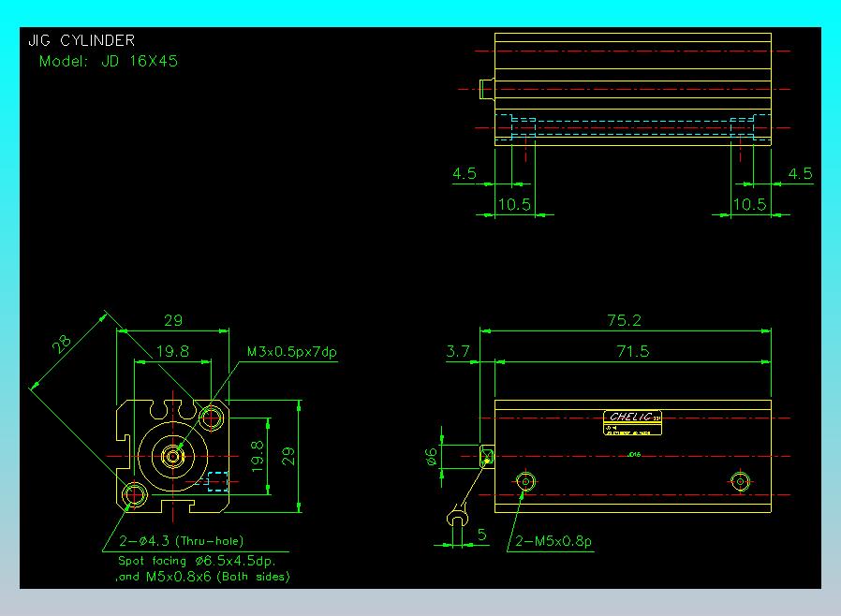Select the ',and M5x0.8x6 (Both sides)' note

click(x=202, y=577)
